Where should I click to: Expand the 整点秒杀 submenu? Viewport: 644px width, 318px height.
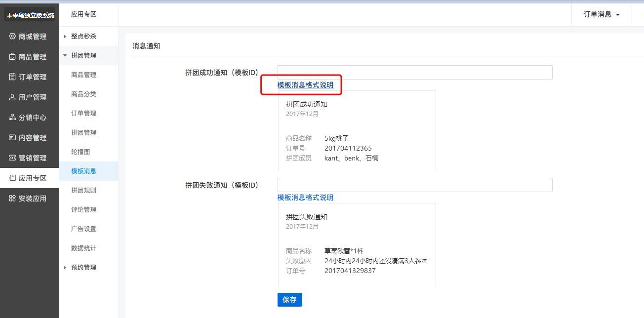89,37
